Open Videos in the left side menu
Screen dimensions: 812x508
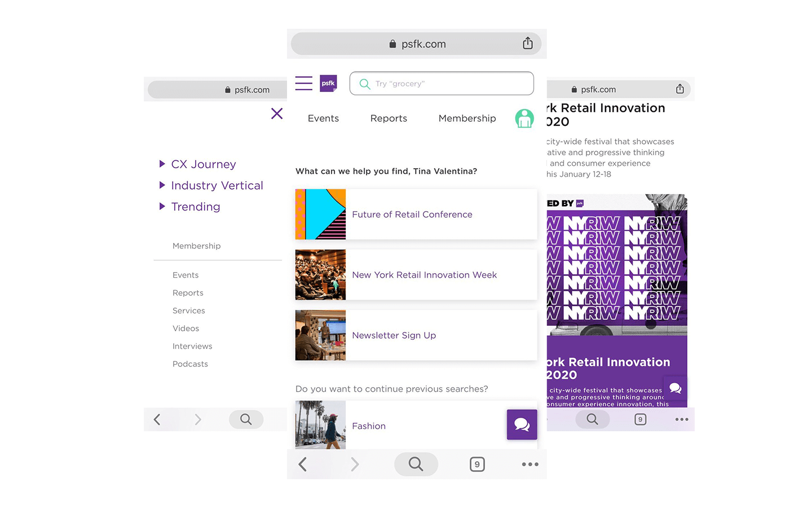[x=186, y=329]
